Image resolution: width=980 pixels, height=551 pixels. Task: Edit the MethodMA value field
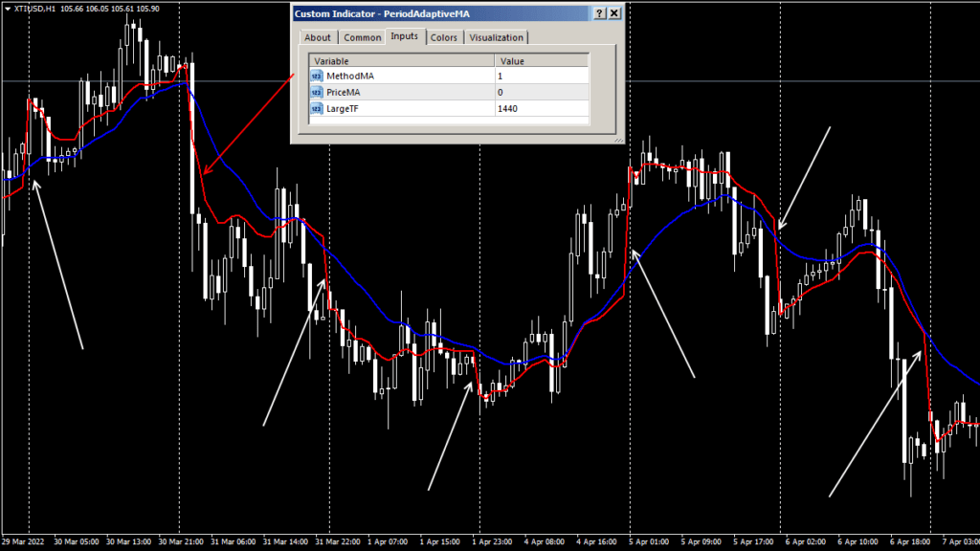pos(540,76)
